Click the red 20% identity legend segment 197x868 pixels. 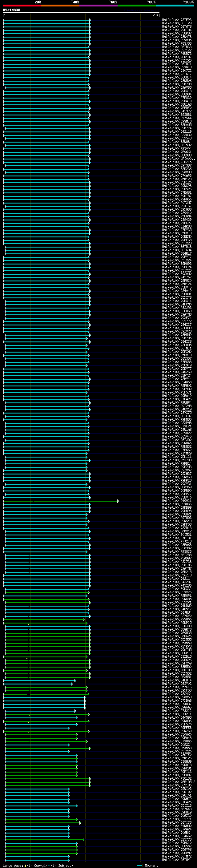click(x=22, y=6)
